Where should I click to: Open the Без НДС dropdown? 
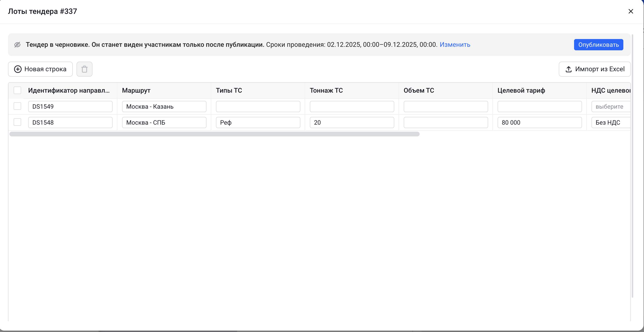(610, 123)
